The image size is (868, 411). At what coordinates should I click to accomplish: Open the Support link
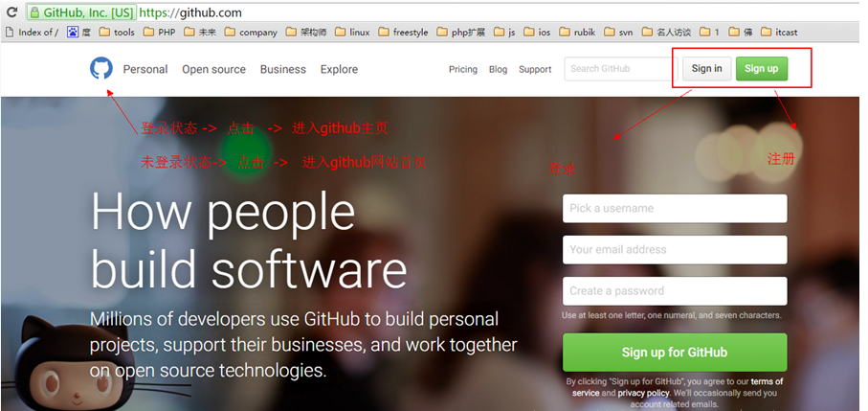535,69
